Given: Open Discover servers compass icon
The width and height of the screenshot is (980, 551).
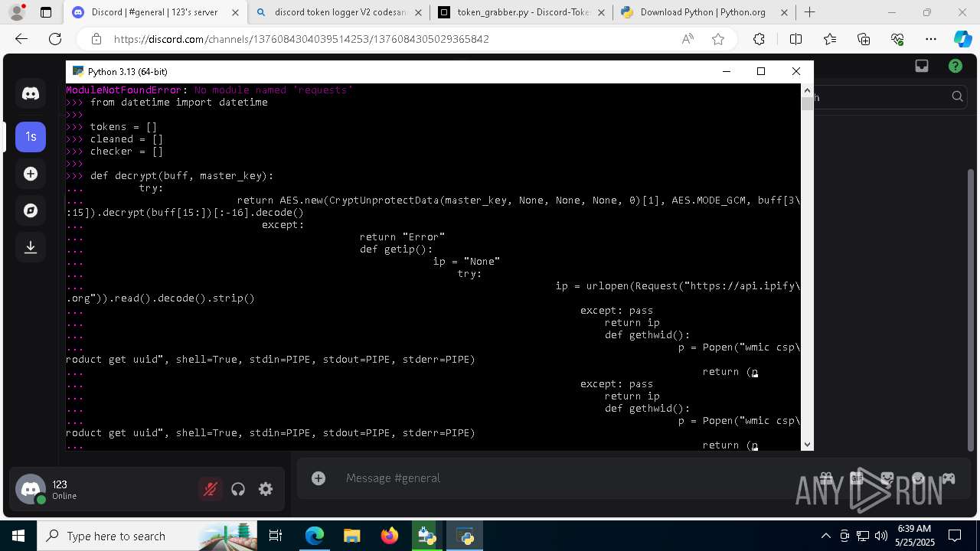Looking at the screenshot, I should point(31,210).
